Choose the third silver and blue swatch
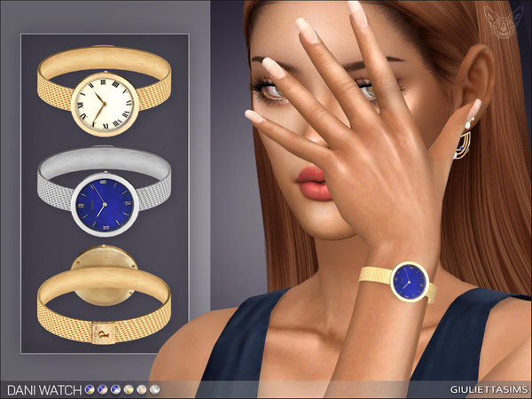 [116, 389]
